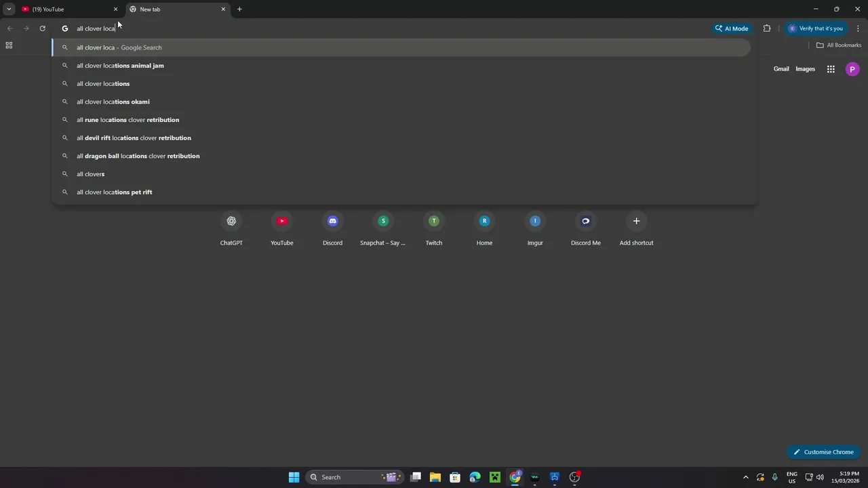
Task: Click Verify that it's you button
Action: (816, 28)
